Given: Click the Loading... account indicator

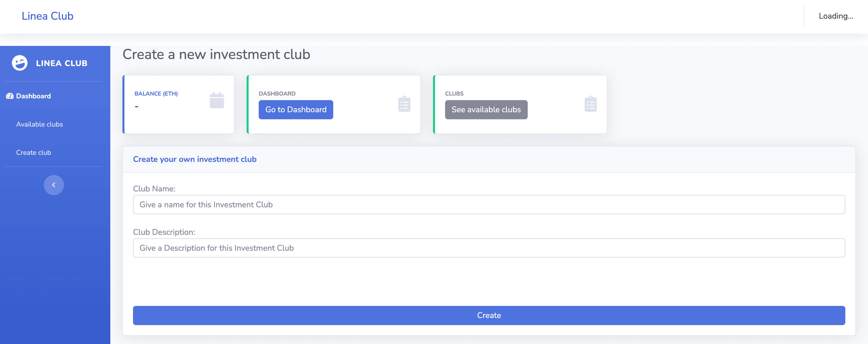Looking at the screenshot, I should (836, 16).
